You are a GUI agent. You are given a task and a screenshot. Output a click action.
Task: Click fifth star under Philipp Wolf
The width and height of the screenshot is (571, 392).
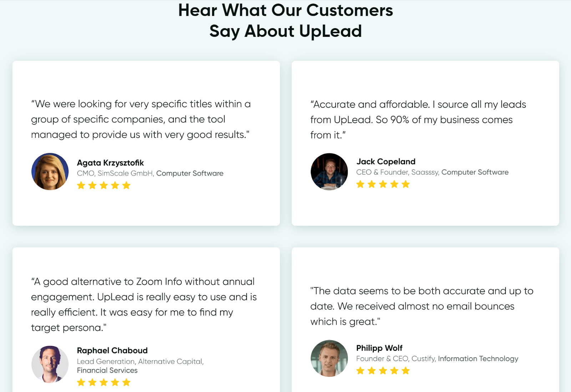[x=406, y=371]
